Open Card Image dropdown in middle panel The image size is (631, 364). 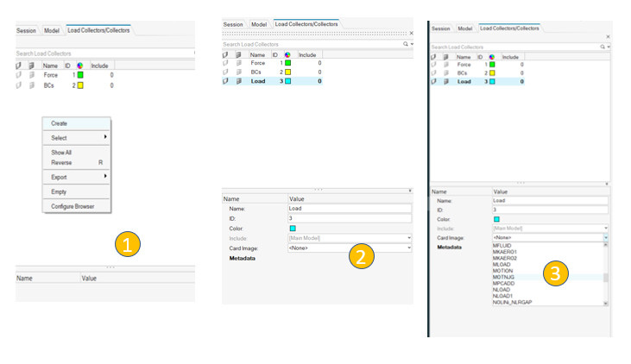(409, 248)
